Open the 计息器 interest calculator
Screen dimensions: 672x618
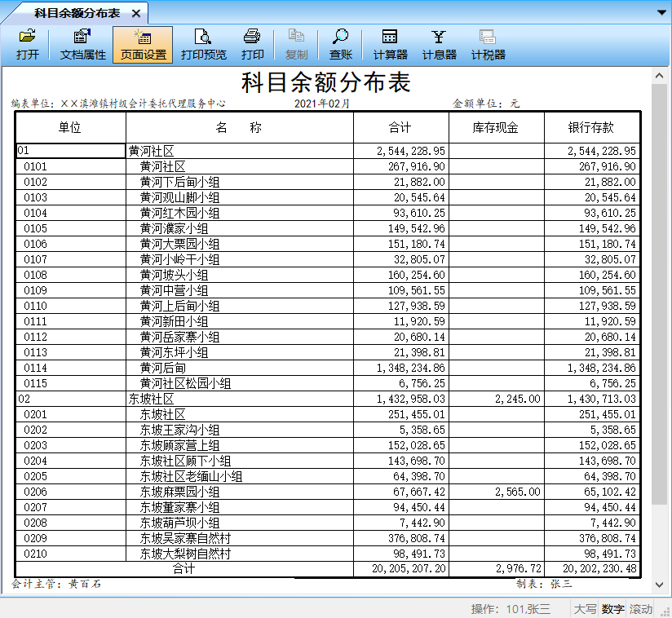point(439,45)
